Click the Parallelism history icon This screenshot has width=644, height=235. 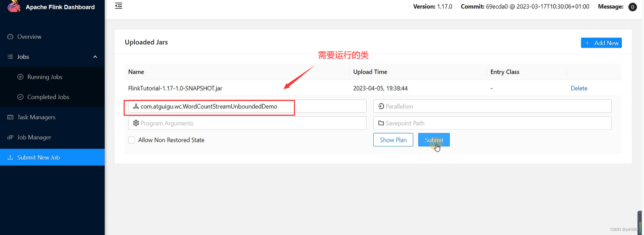pyautogui.click(x=381, y=106)
